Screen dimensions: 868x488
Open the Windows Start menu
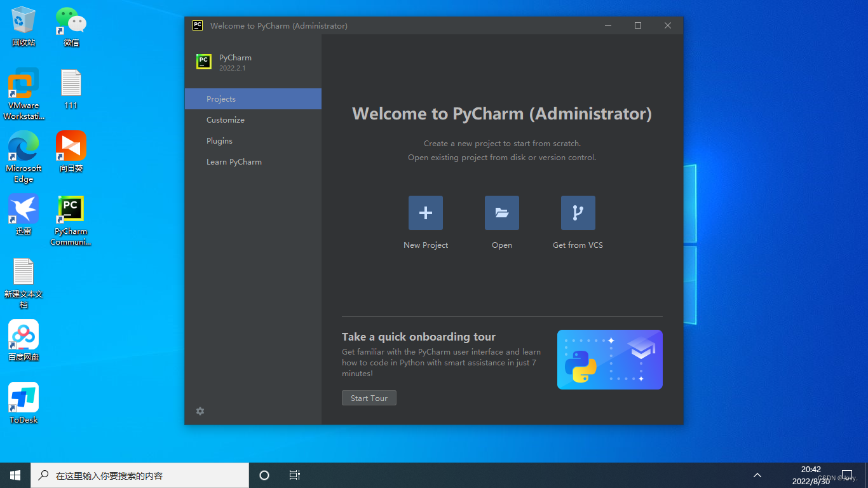[x=15, y=475]
